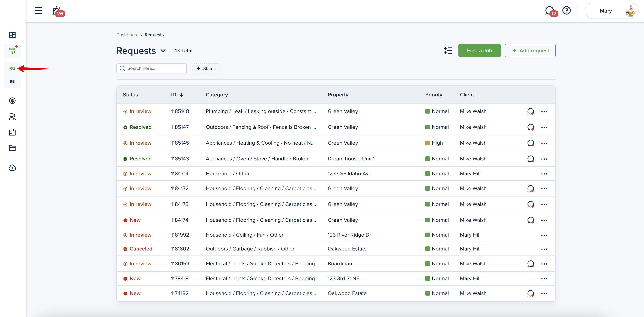
Task: Open the folder documents icon in sidebar
Action: pos(12,148)
